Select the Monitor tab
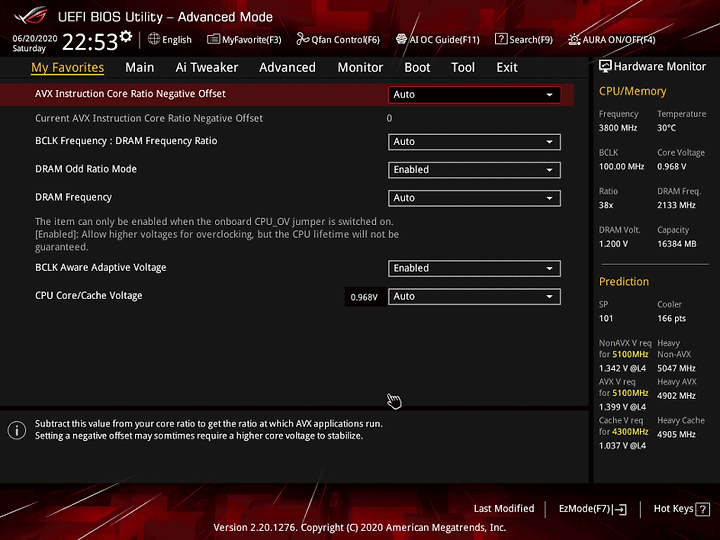Screen dimensions: 720x540 [360, 68]
